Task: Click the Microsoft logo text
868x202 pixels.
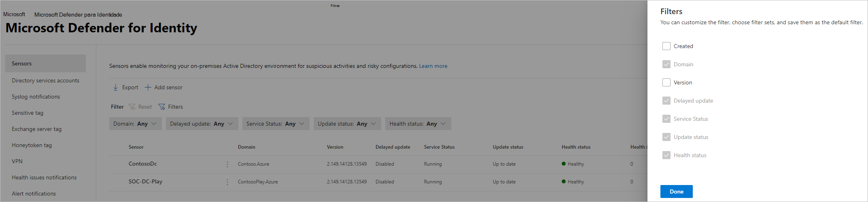Action: tap(14, 14)
